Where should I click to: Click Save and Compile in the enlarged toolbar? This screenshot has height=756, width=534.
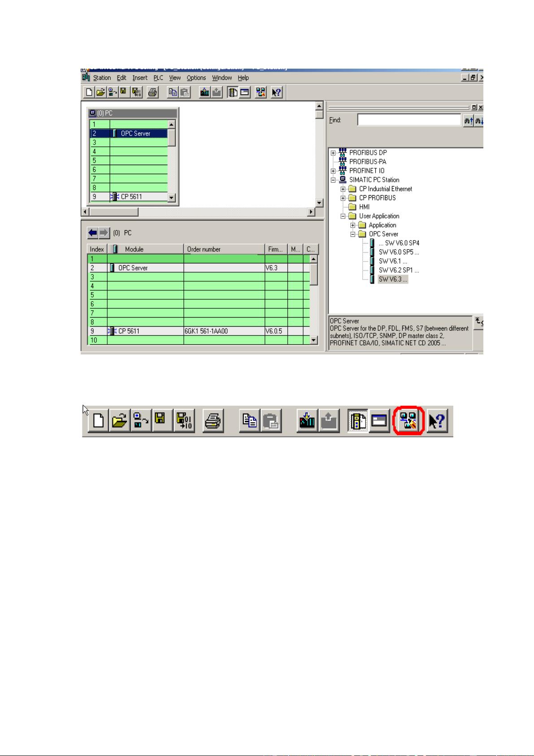pos(184,421)
